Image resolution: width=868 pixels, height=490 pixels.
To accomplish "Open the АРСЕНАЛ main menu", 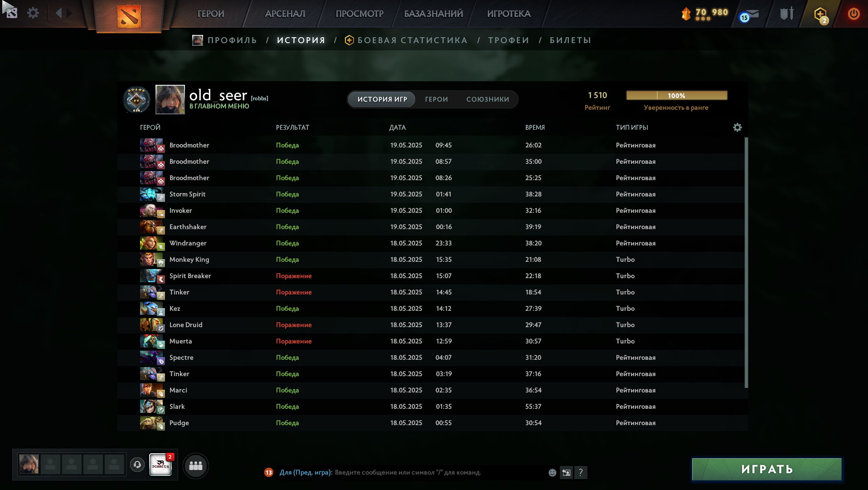I will (285, 14).
